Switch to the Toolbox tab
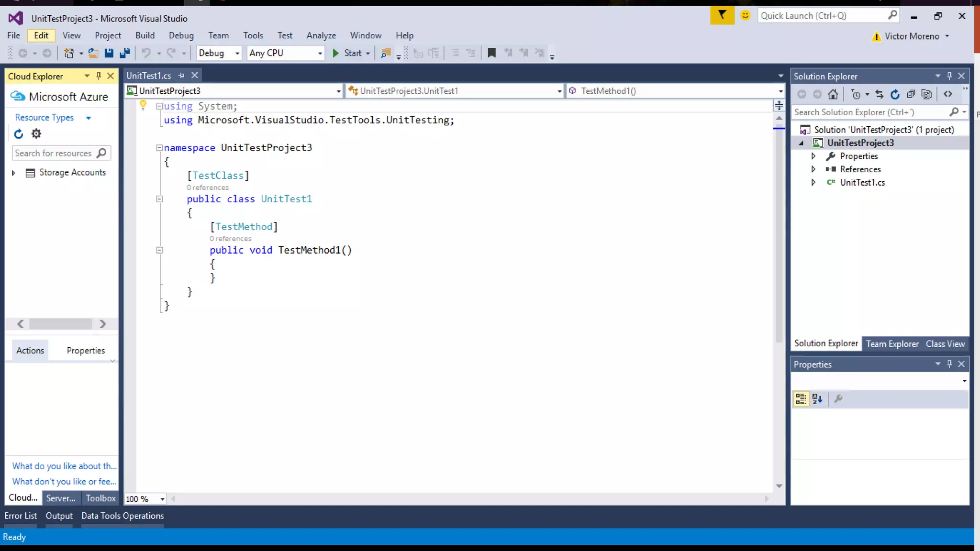This screenshot has height=551, width=980. tap(100, 498)
